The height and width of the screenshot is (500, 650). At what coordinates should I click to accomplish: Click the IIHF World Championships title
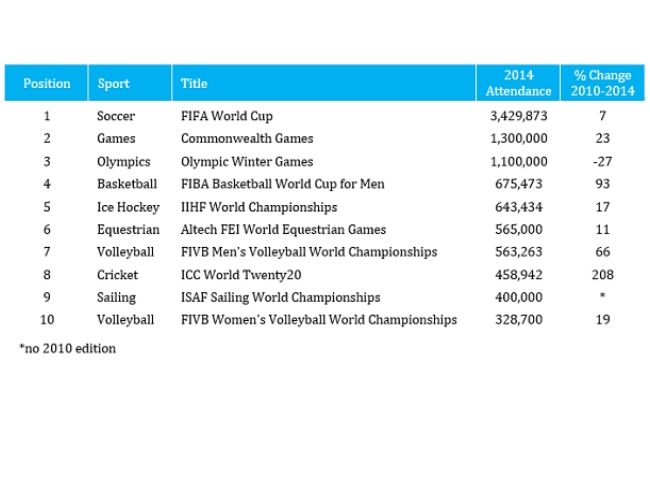(x=259, y=207)
